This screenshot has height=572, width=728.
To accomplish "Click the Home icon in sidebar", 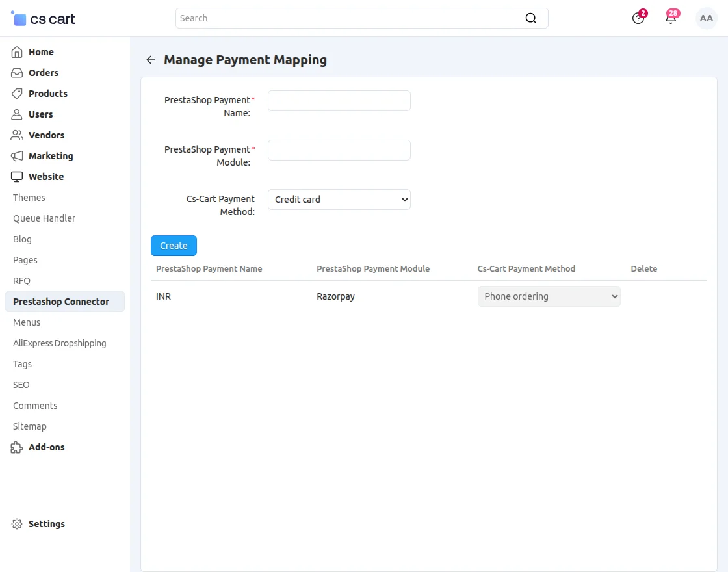I will pyautogui.click(x=18, y=52).
